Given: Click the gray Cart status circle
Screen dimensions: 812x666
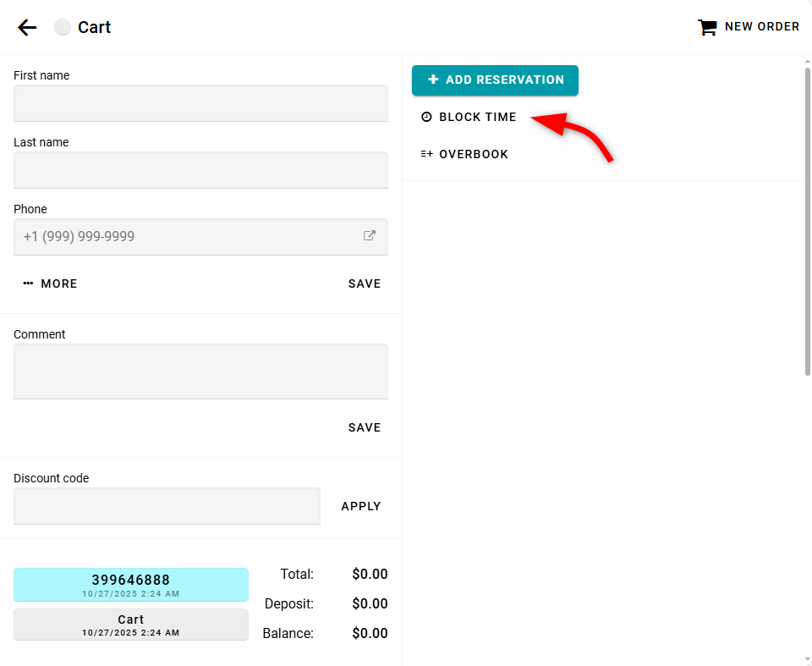Looking at the screenshot, I should coord(63,27).
